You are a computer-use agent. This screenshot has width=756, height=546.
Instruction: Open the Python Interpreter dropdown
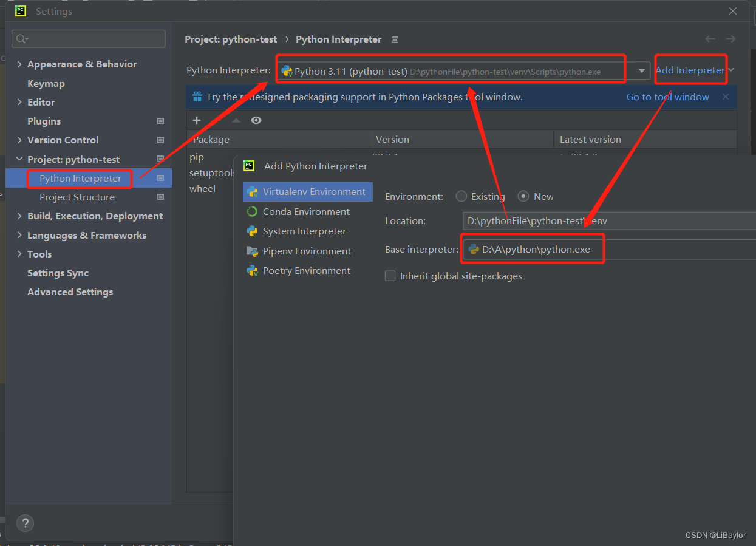tap(642, 71)
